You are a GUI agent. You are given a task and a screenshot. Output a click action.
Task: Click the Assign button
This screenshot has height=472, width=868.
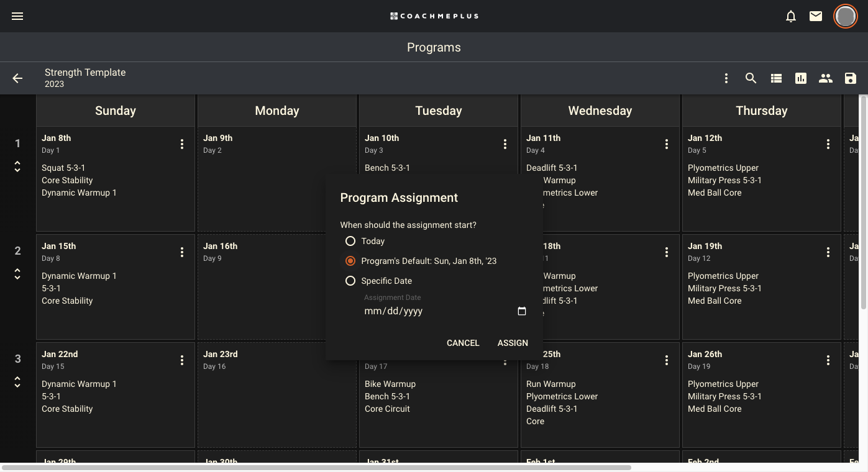[x=513, y=343]
